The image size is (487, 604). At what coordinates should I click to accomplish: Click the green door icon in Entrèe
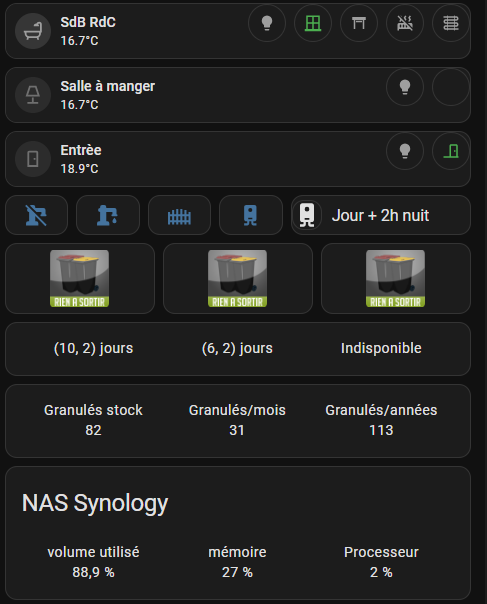click(451, 151)
